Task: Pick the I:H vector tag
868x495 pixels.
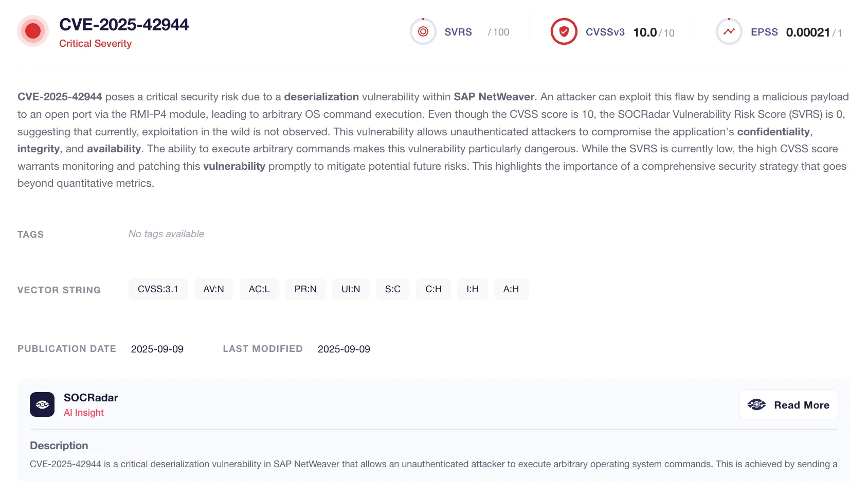Action: tap(473, 289)
